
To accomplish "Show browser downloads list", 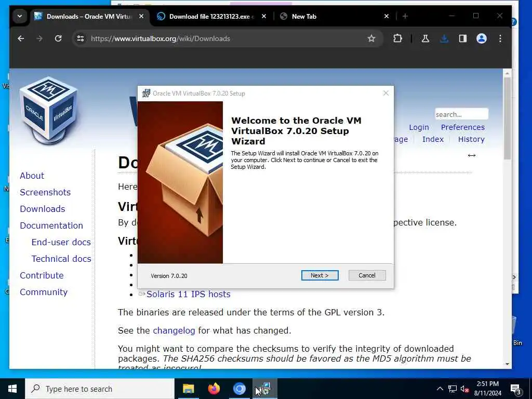I will (x=444, y=38).
